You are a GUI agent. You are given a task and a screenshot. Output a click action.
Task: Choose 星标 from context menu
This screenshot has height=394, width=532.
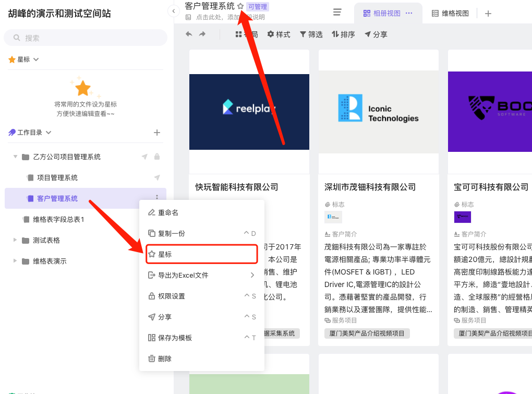coord(201,254)
